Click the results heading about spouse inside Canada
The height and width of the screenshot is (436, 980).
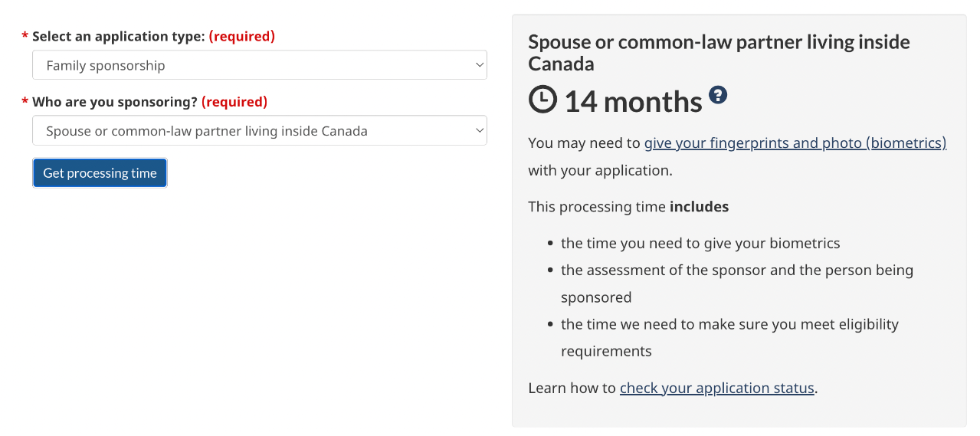point(718,52)
